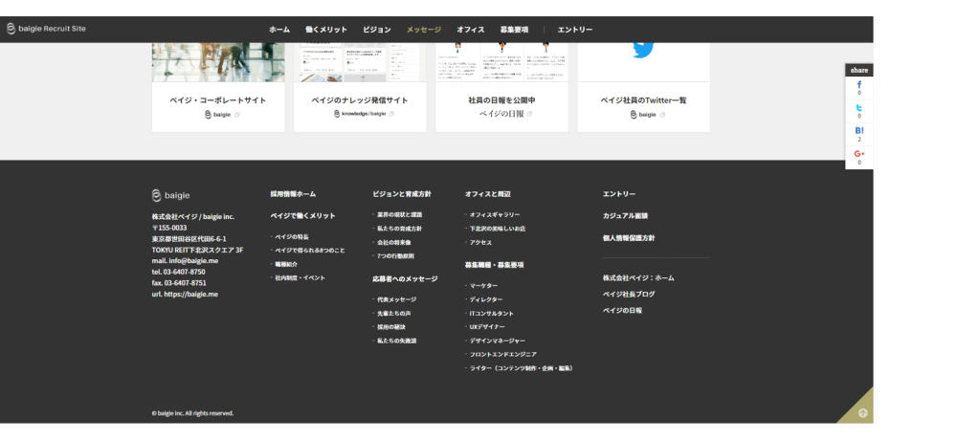This screenshot has height=440, width=980.
Task: Open ITコンサルタント job link
Action: (x=492, y=313)
